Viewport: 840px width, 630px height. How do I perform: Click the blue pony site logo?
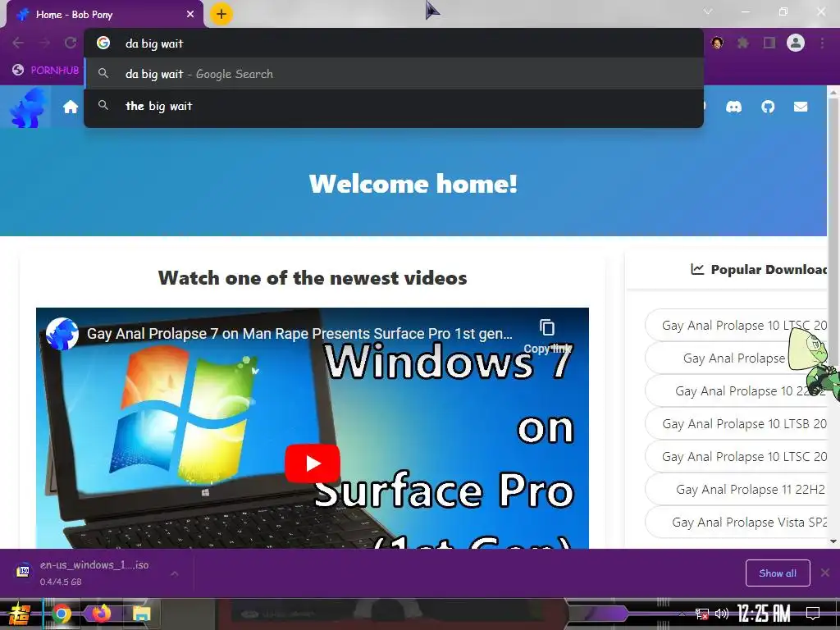(27, 108)
